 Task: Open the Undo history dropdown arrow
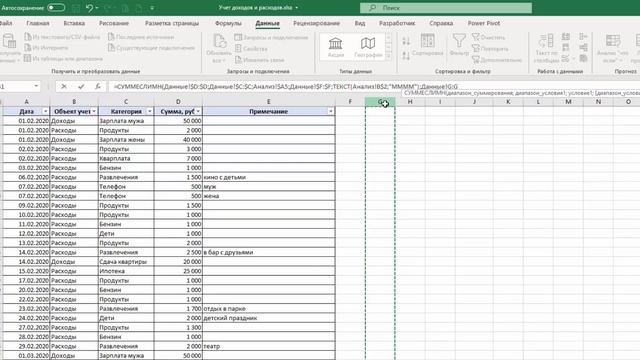[97, 8]
